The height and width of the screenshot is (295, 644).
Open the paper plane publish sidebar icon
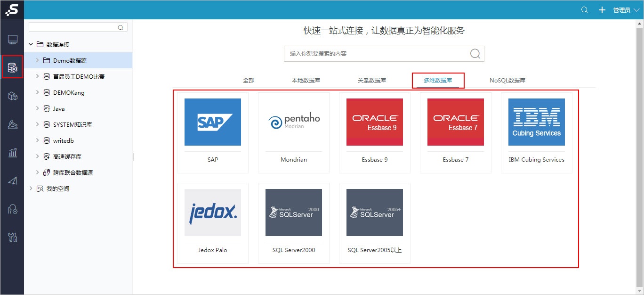[13, 181]
